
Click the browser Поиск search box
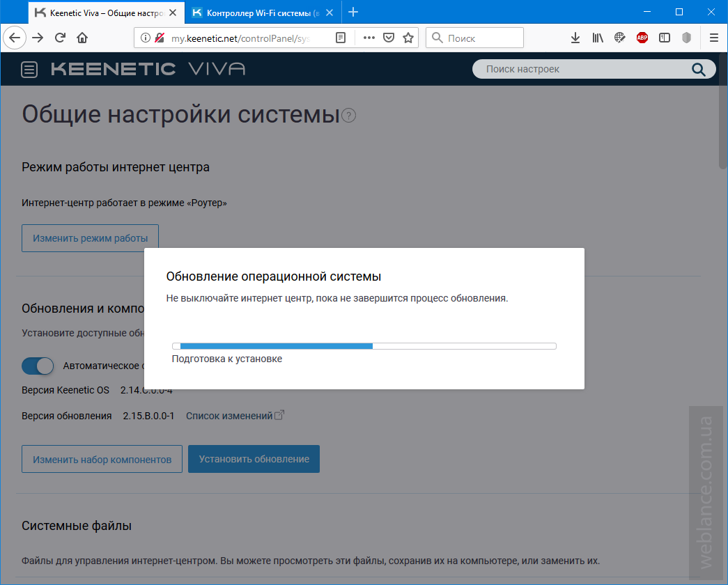coord(474,38)
